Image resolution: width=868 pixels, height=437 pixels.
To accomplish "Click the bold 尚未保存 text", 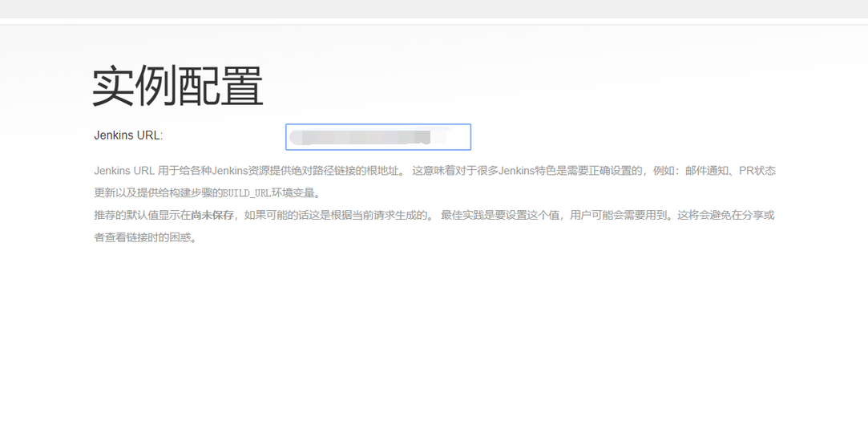I will [x=212, y=215].
